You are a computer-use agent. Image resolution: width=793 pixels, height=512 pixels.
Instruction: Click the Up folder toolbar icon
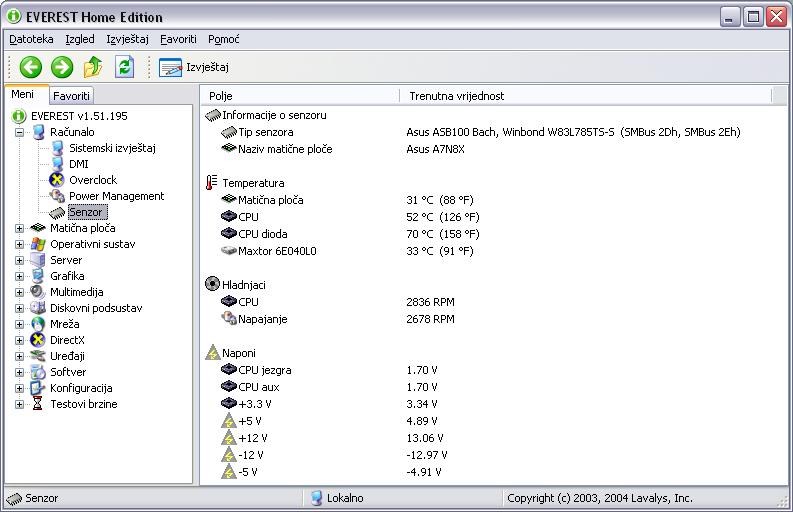(93, 67)
